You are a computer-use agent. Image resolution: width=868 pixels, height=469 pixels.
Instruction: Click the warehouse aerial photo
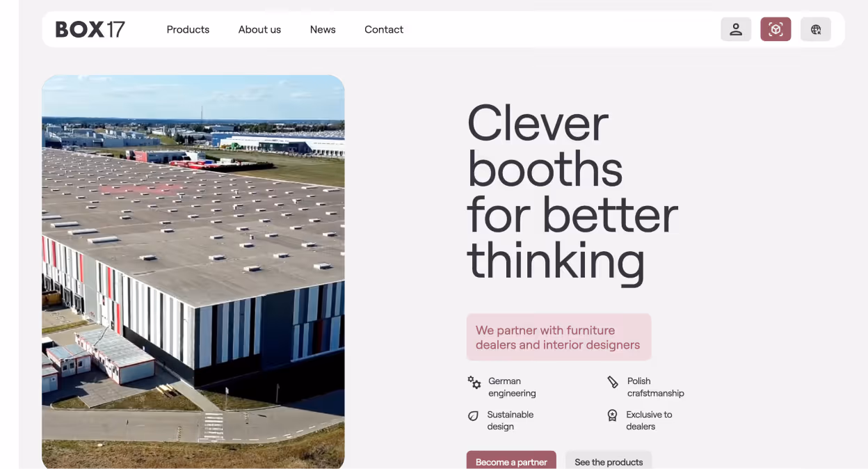coord(193,272)
